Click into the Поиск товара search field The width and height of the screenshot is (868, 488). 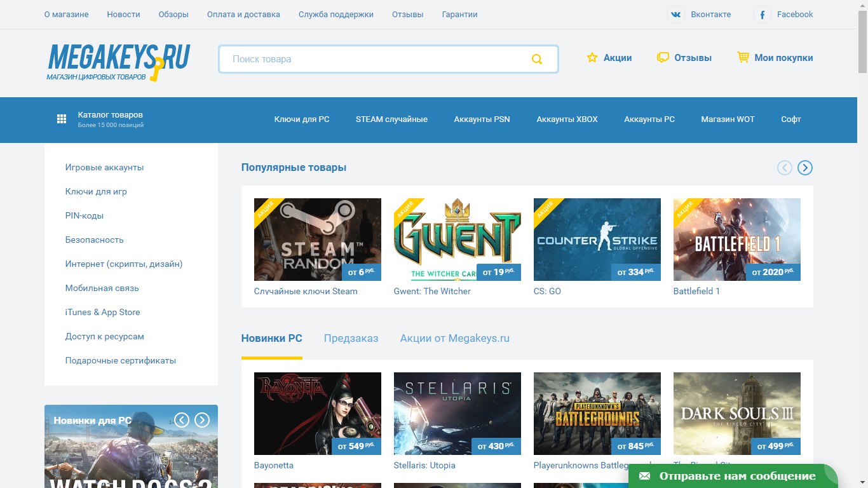pyautogui.click(x=375, y=59)
